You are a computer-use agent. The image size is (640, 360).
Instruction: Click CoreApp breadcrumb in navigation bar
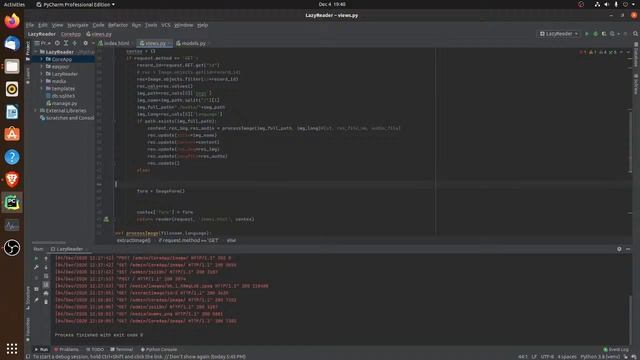click(71, 34)
